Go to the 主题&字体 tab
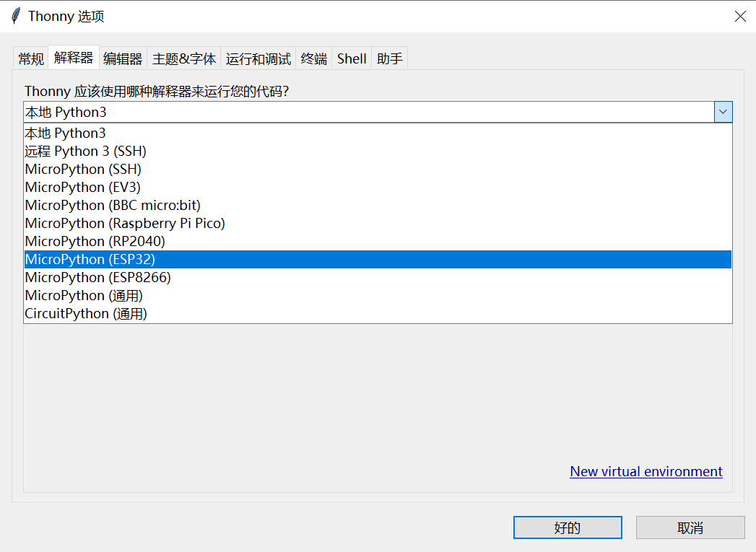The height and width of the screenshot is (552, 756). pos(184,58)
